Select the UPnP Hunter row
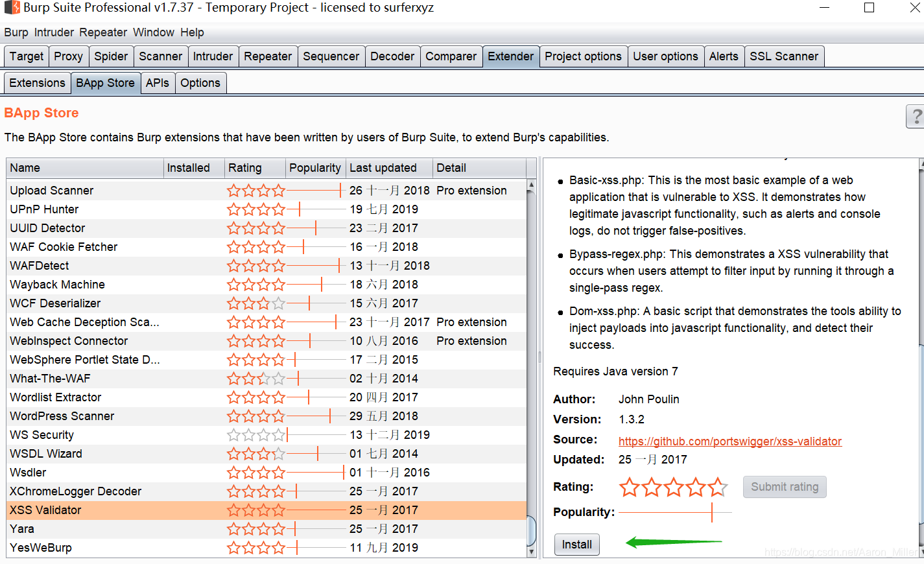Screen dimensions: 924x564 point(267,209)
